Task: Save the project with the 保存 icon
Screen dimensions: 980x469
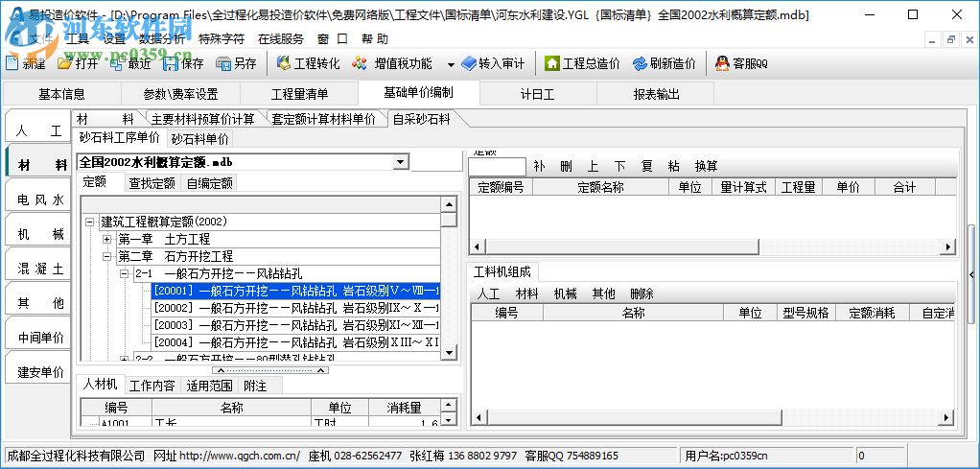Action: 171,63
